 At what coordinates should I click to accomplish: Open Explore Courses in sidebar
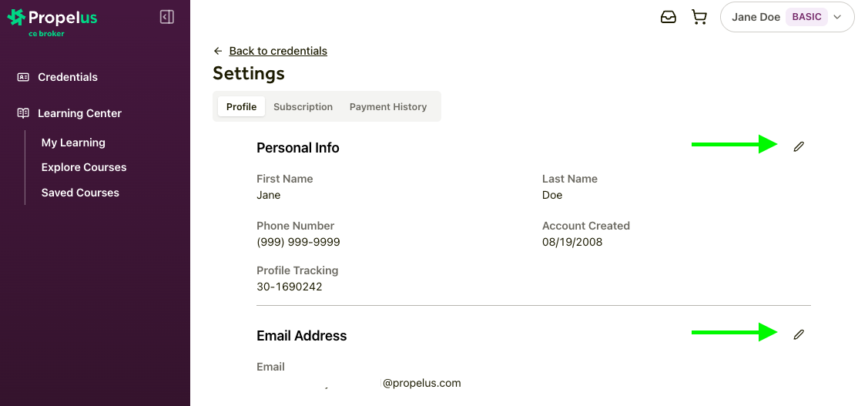(x=84, y=167)
